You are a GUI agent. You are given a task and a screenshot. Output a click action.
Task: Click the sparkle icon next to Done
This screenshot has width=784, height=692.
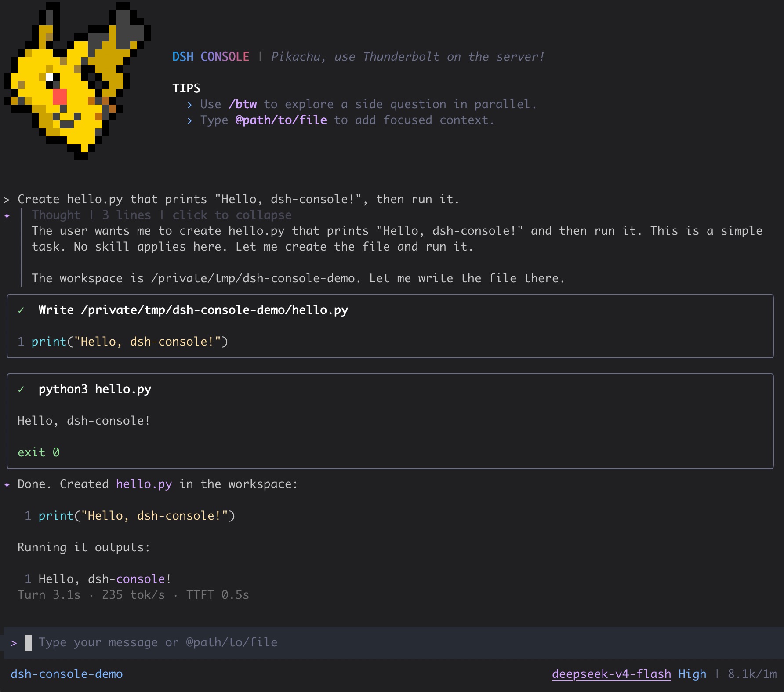pyautogui.click(x=7, y=484)
